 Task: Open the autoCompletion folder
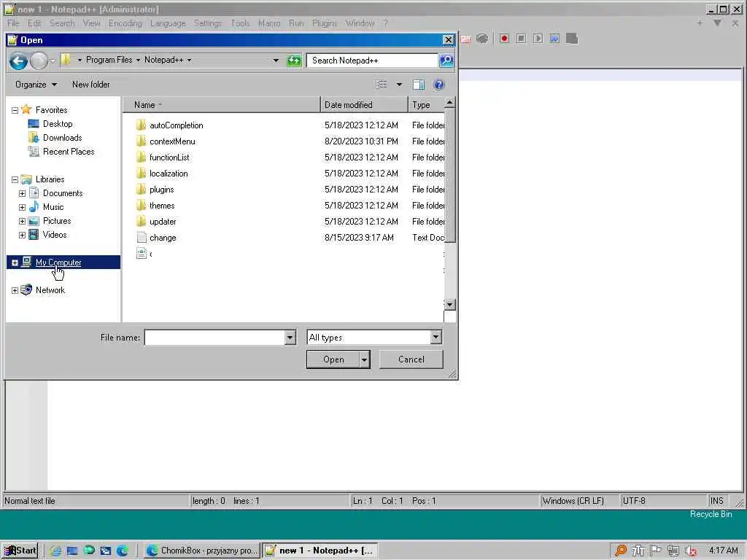[177, 125]
